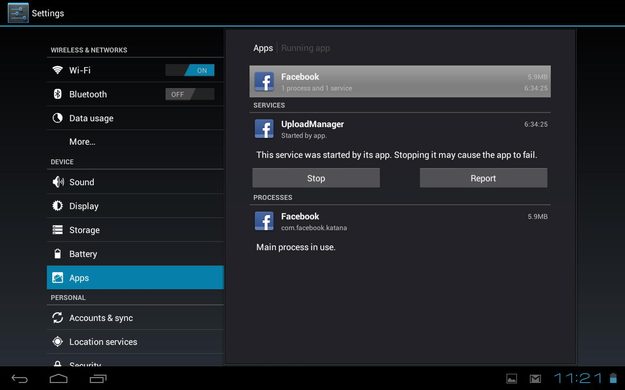This screenshot has width=625, height=390.
Task: Tap the clock showing 11:21
Action: [578, 378]
